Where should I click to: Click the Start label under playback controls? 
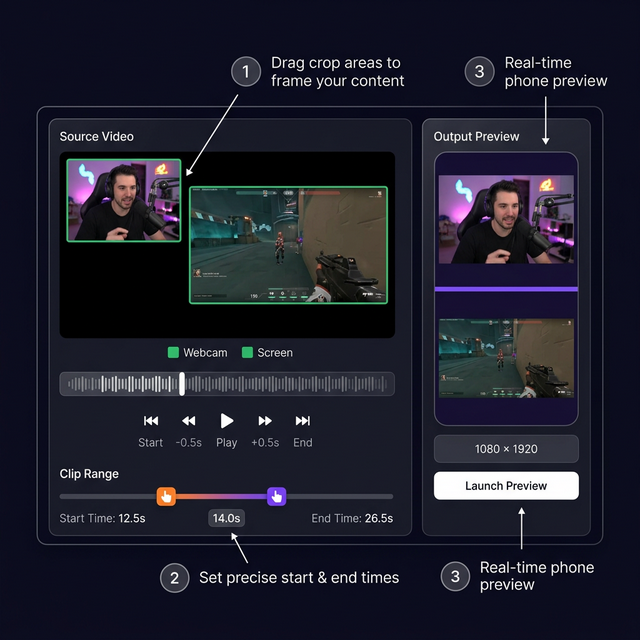click(151, 442)
